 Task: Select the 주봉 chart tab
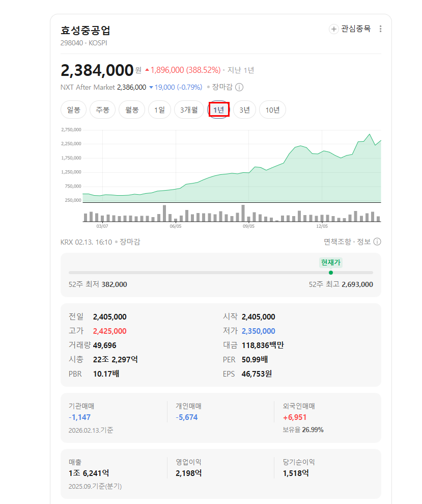(x=103, y=110)
